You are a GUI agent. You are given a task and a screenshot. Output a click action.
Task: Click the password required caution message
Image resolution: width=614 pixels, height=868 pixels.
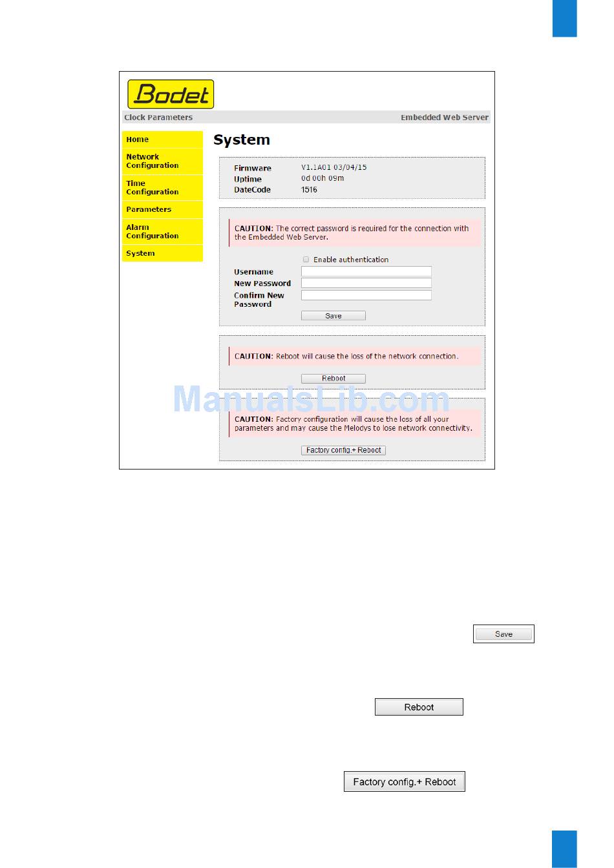tap(355, 232)
